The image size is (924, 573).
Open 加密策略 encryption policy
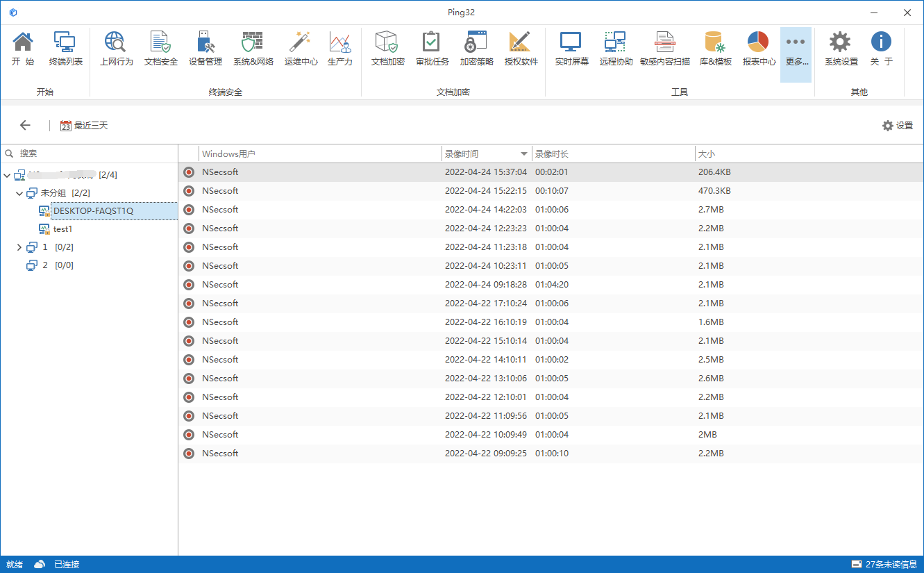click(476, 49)
